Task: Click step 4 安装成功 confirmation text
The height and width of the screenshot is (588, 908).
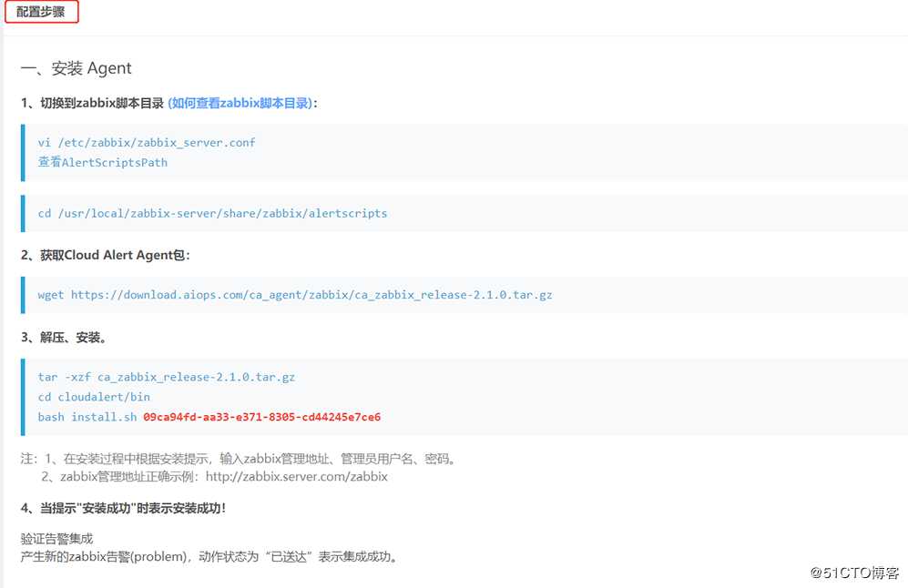Action: 123,508
